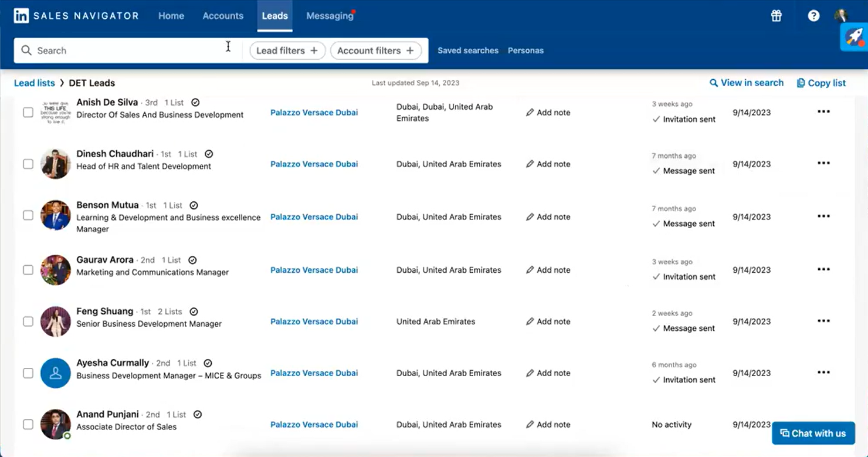Open more actions for Gaurav Arora
The image size is (868, 457).
pyautogui.click(x=823, y=269)
